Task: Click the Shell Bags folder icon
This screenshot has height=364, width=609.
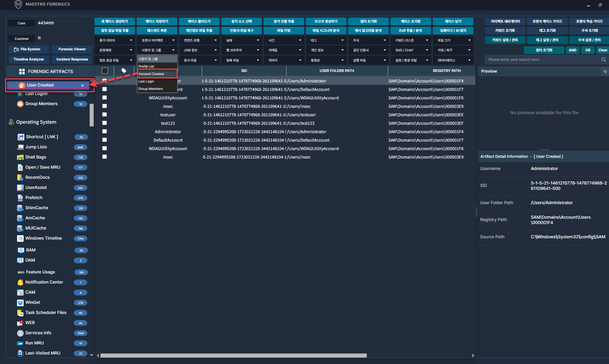Action: [x=20, y=157]
